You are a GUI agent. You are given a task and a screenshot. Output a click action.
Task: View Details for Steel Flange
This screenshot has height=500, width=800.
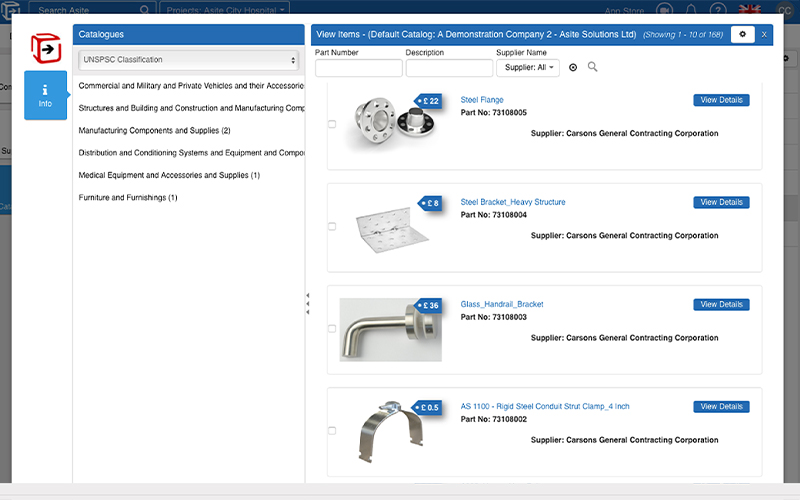[721, 100]
